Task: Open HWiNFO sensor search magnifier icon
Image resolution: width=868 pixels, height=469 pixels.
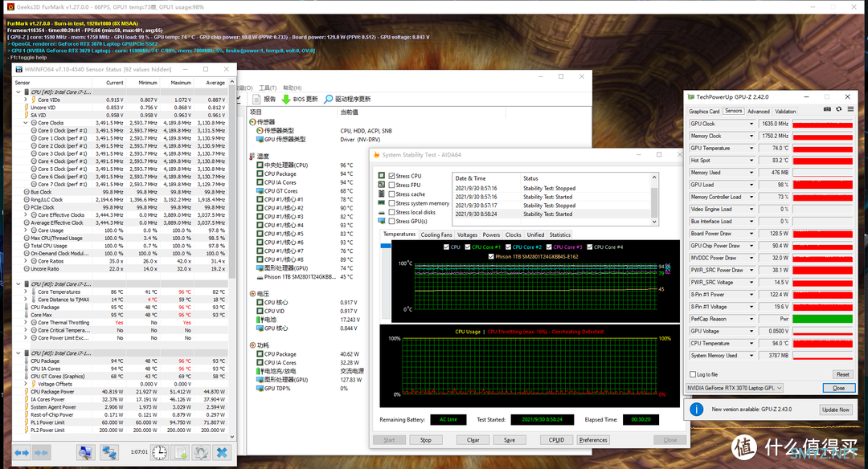Action: (x=85, y=453)
